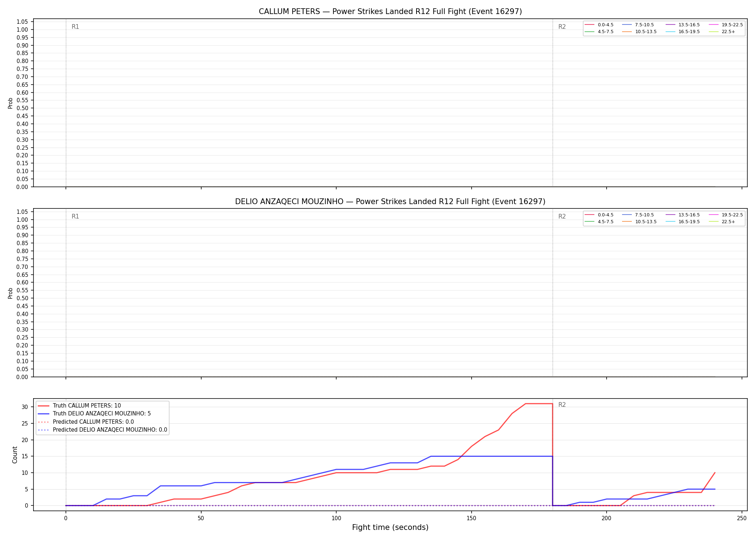Click the red truth line's flat peak near 31
This screenshot has height=540, width=756.
coord(539,404)
